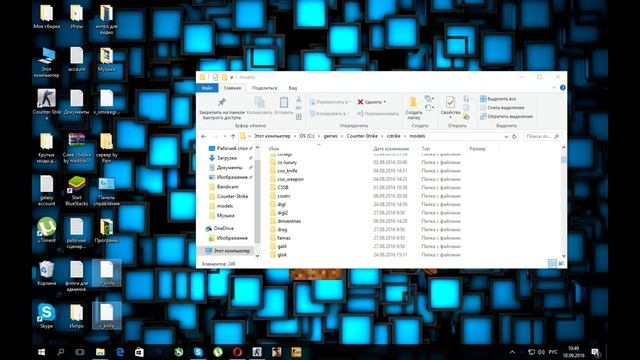Click the taskbar search magnifier

point(61,352)
